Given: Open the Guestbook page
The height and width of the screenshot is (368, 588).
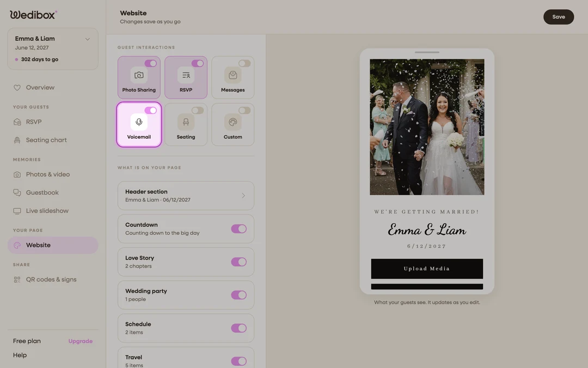Looking at the screenshot, I should 53,192.
